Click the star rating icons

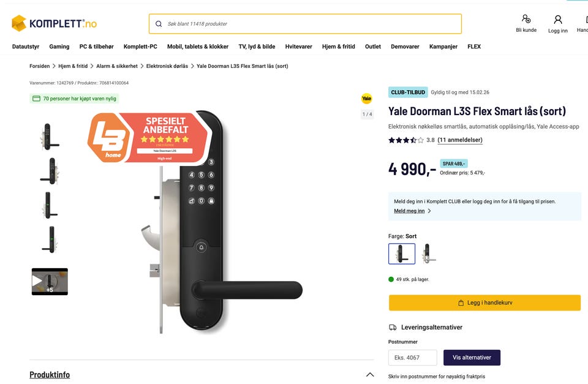tap(405, 140)
